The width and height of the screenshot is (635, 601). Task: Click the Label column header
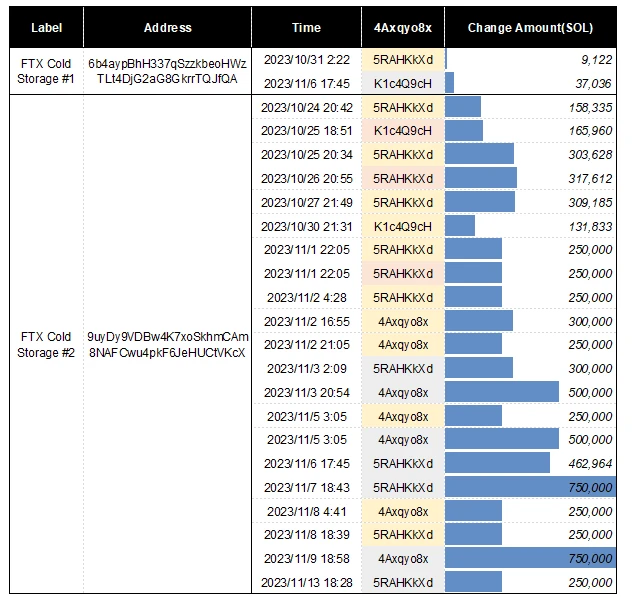coord(46,28)
